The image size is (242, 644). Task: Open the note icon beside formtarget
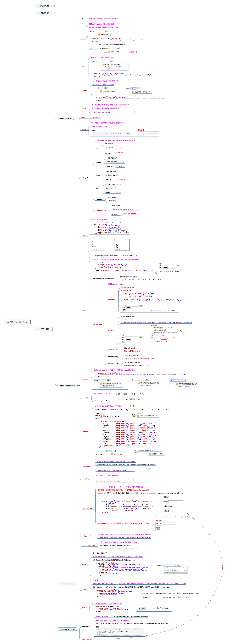coord(117,350)
